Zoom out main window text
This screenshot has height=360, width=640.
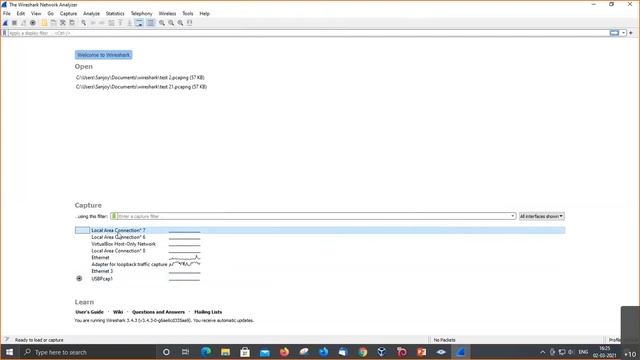[x=171, y=23]
